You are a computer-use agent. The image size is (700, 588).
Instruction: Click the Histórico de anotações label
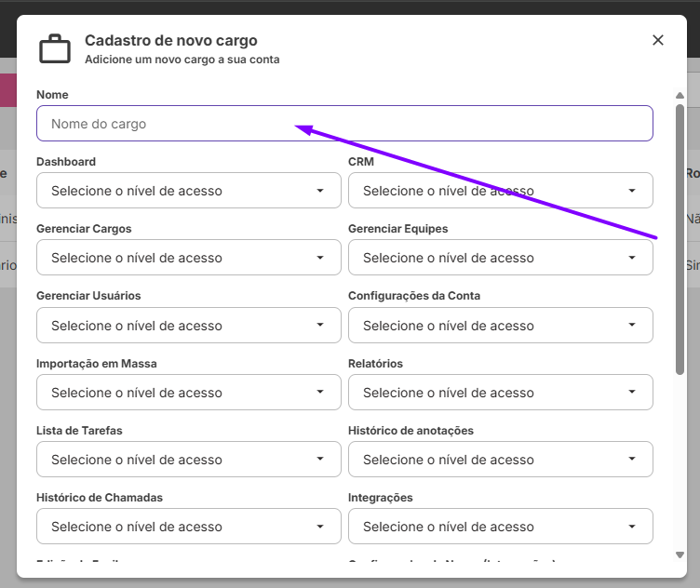[x=411, y=431]
